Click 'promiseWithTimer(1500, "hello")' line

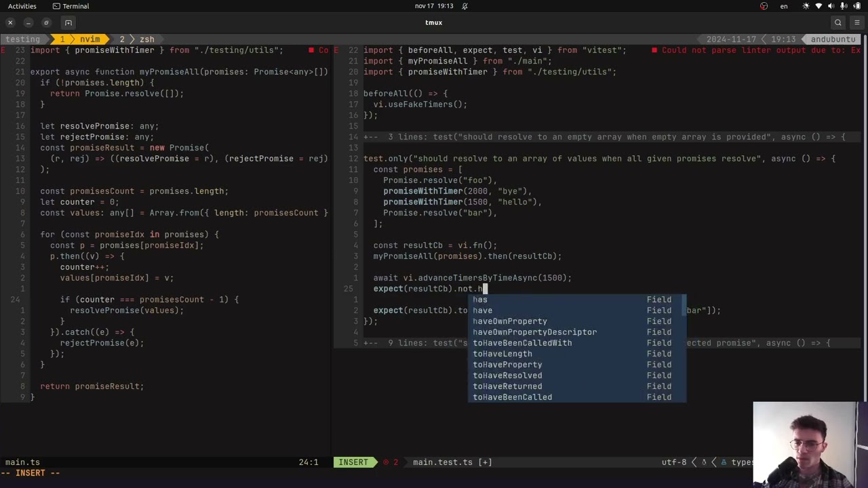[462, 202]
